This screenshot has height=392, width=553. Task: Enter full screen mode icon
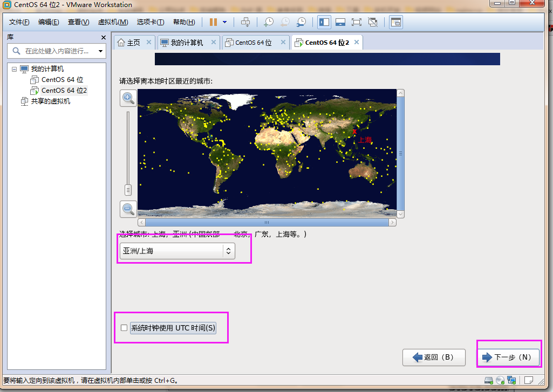(x=356, y=22)
